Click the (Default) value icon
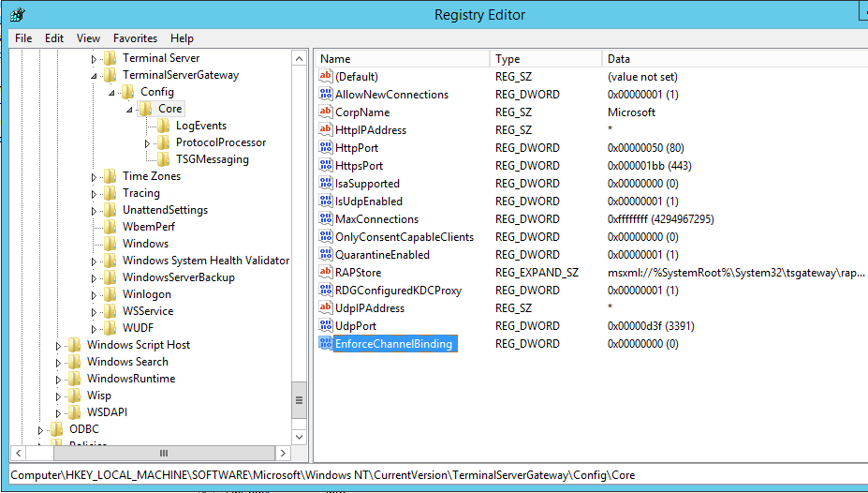Screen dimensions: 868x493 (x=326, y=77)
